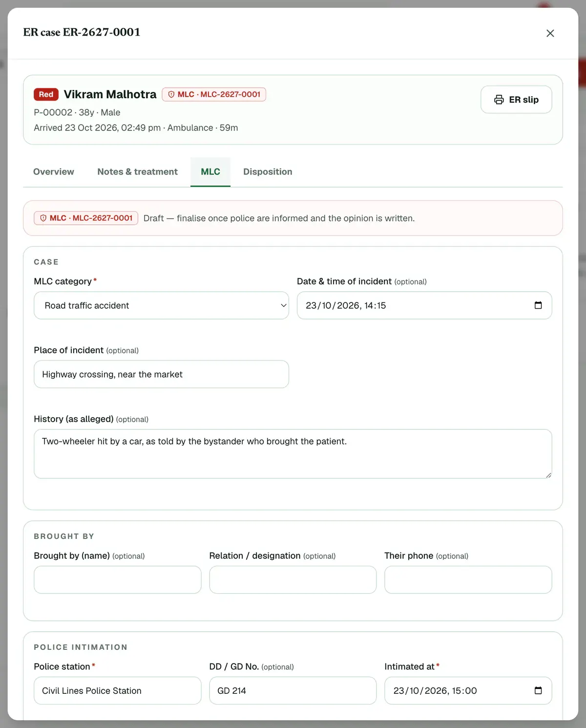586x728 pixels.
Task: Close the ER case dialog
Action: (550, 33)
